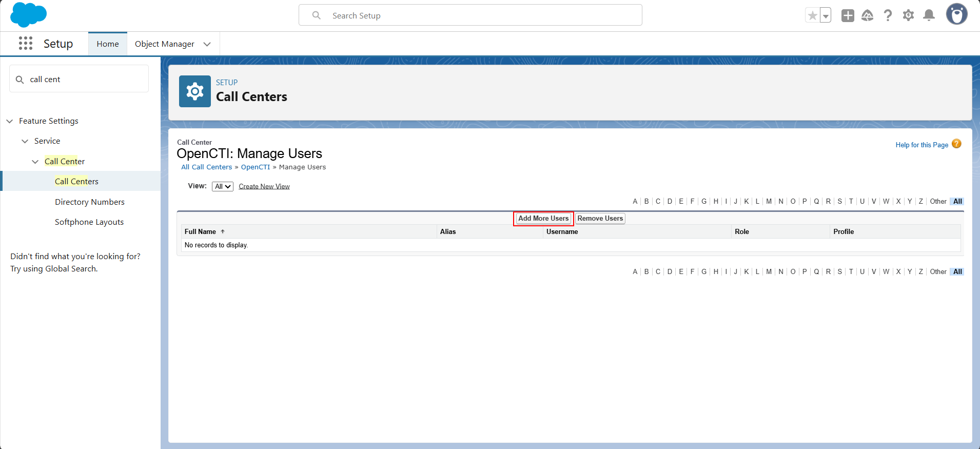Screen dimensions: 980x449
Task: Expand the Object Manager tab chevron
Action: click(x=207, y=44)
